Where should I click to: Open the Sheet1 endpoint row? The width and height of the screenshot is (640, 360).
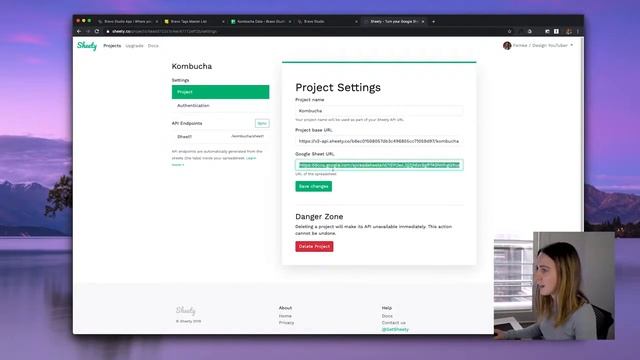pyautogui.click(x=220, y=136)
